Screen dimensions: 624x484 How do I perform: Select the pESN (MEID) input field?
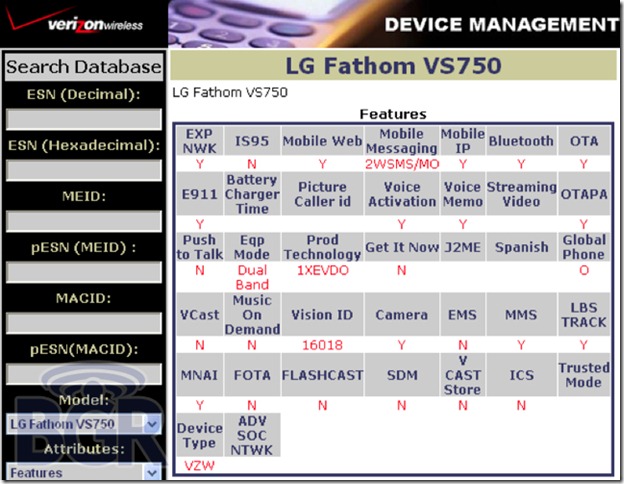(84, 272)
